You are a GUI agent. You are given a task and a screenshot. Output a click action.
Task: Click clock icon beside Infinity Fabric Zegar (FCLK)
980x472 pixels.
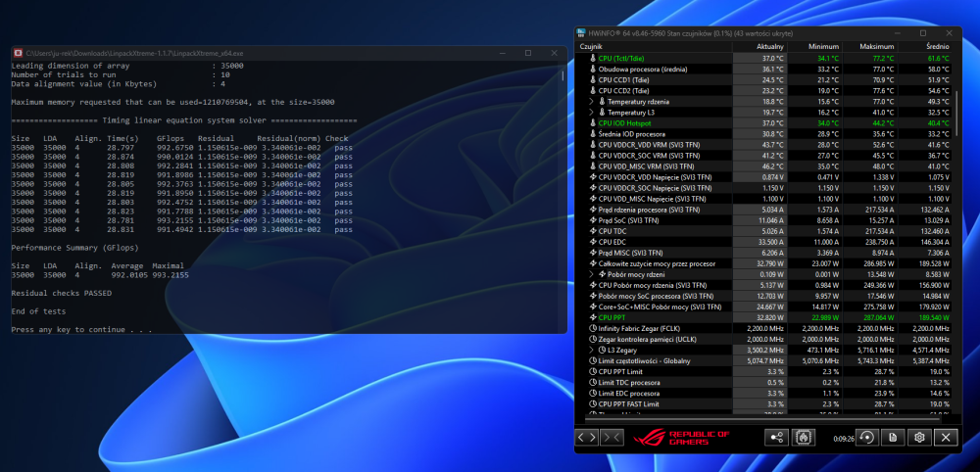(593, 328)
